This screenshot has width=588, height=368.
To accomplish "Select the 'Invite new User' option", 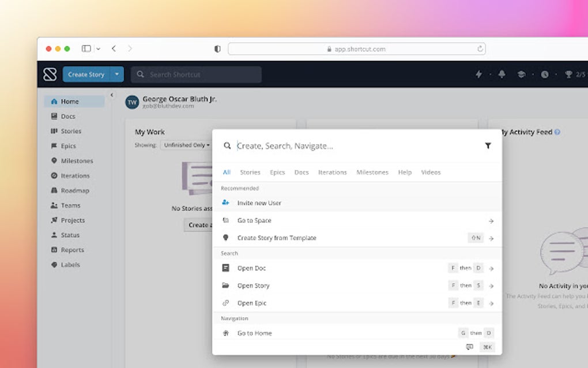I will 259,203.
